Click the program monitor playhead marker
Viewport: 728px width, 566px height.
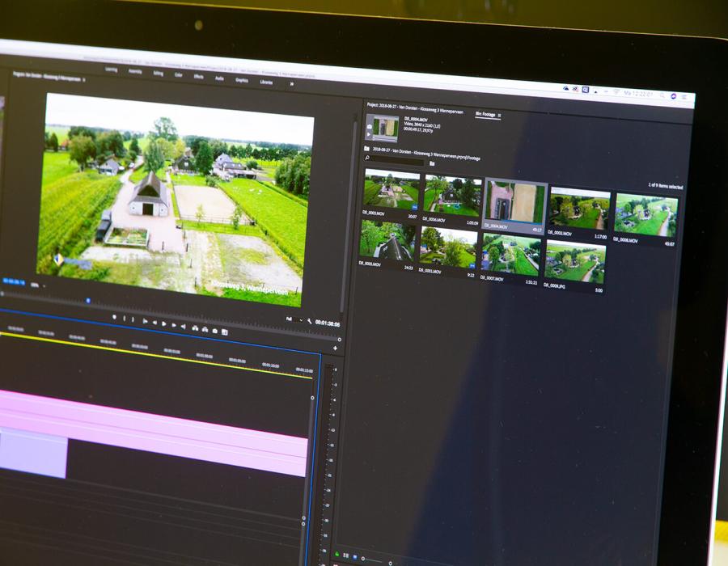[x=88, y=301]
